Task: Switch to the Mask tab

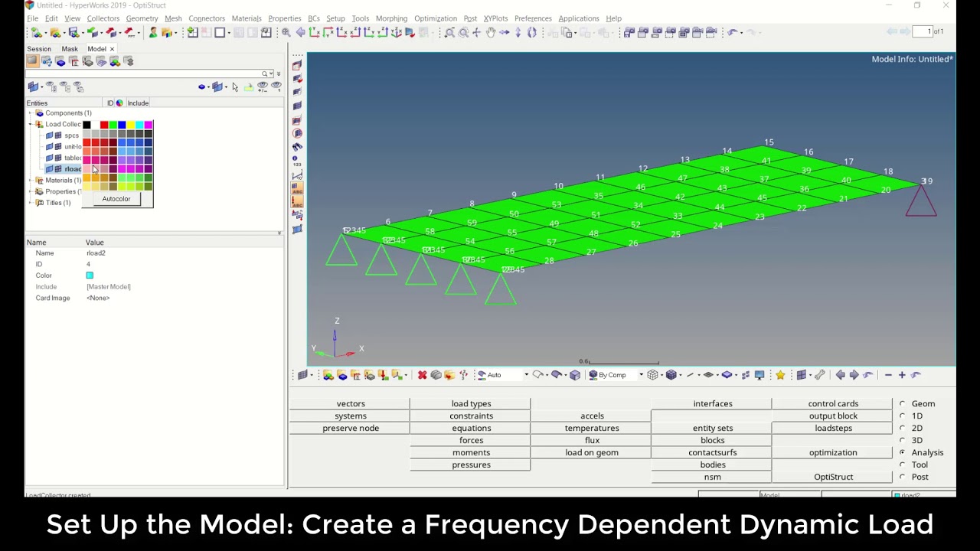Action: click(x=70, y=49)
